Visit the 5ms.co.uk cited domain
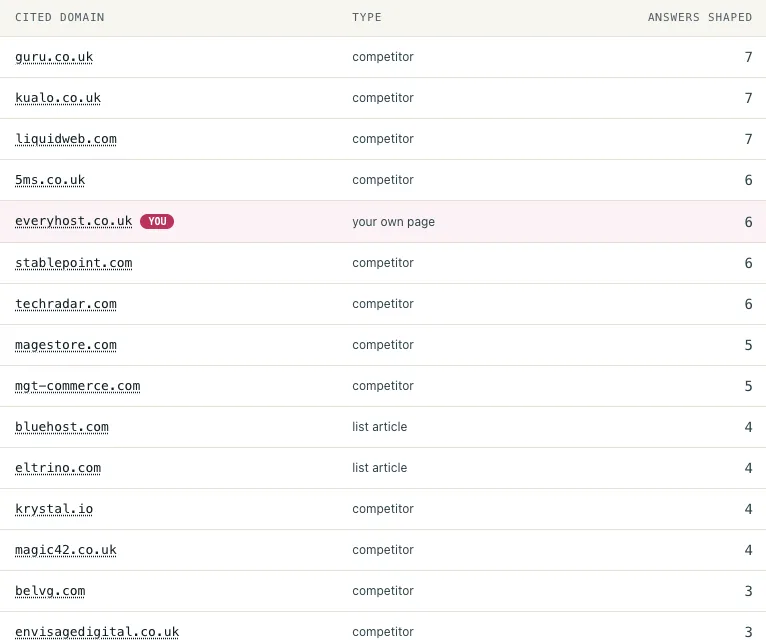The width and height of the screenshot is (766, 640). coord(50,180)
